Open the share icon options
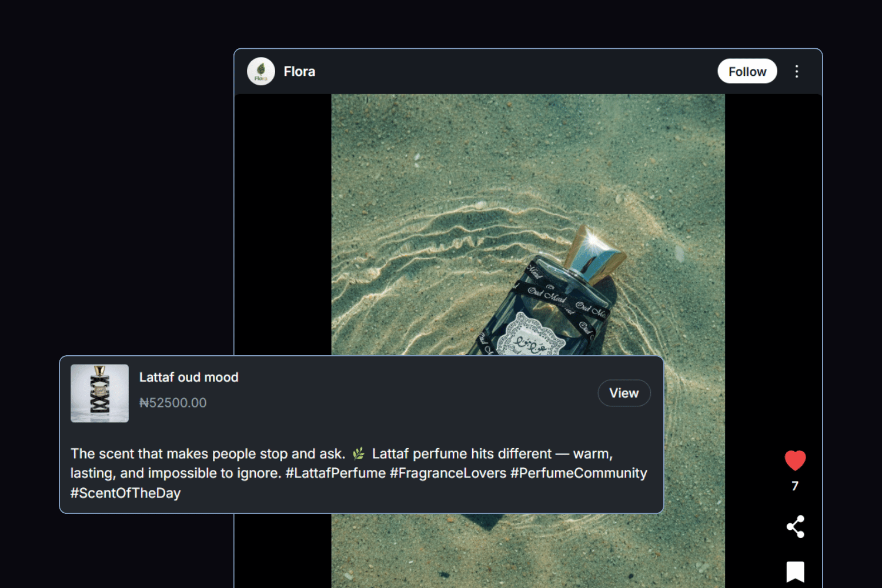The height and width of the screenshot is (588, 882). (x=795, y=527)
